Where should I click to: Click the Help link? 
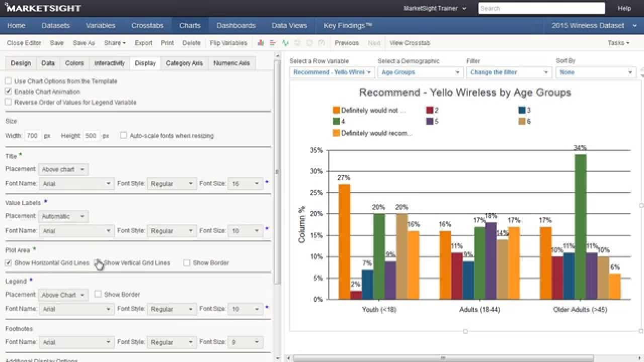click(624, 9)
